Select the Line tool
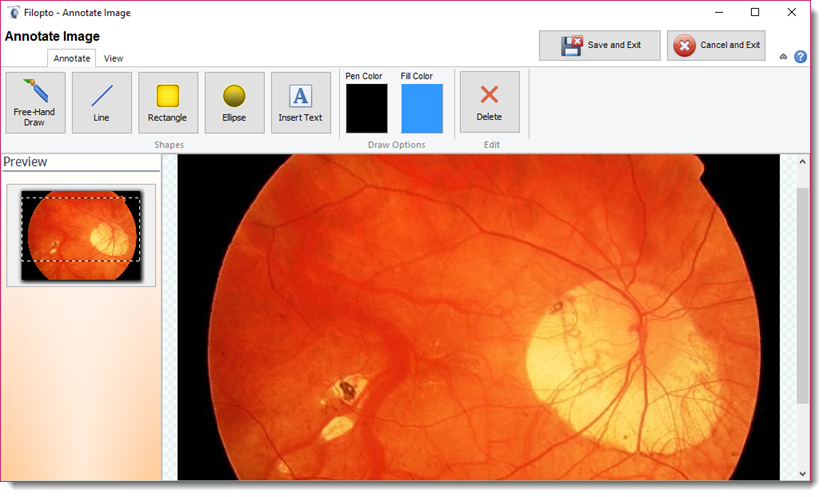The image size is (826, 497). click(102, 103)
